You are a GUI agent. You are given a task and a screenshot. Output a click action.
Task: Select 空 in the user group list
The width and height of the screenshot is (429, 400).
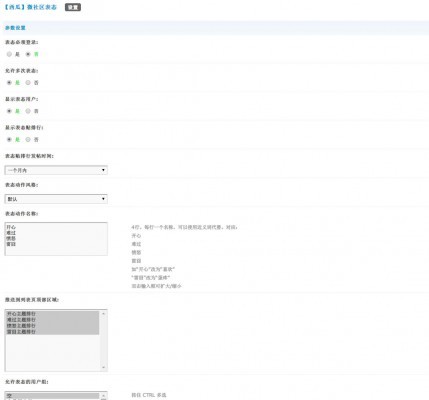pyautogui.click(x=53, y=396)
